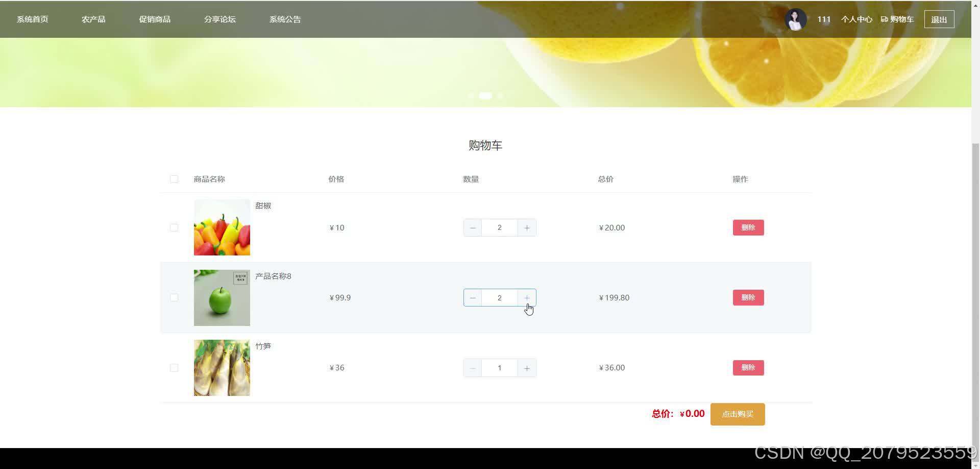Screen dimensions: 980x469
Task: Click the bamboo shoots product thumbnail
Action: pyautogui.click(x=222, y=368)
